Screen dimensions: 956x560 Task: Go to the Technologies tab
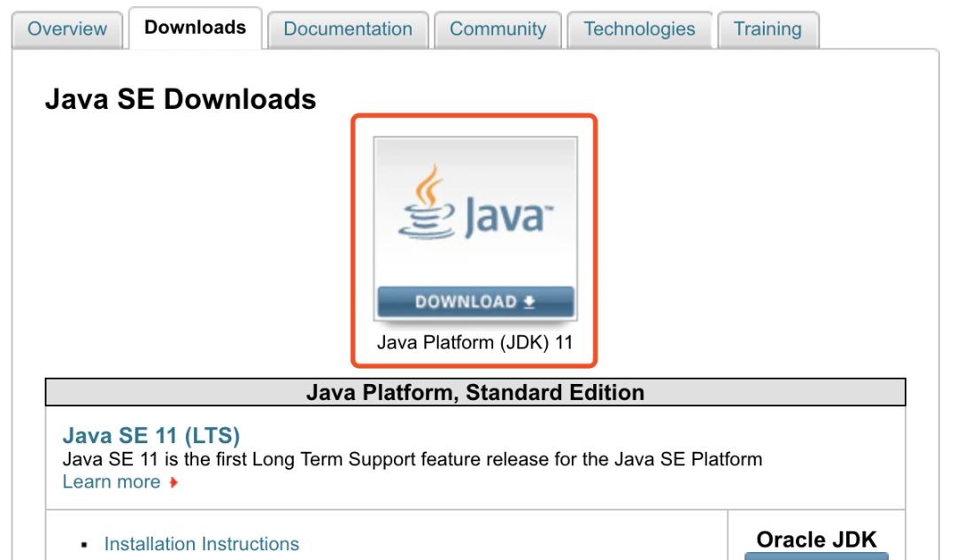[640, 29]
